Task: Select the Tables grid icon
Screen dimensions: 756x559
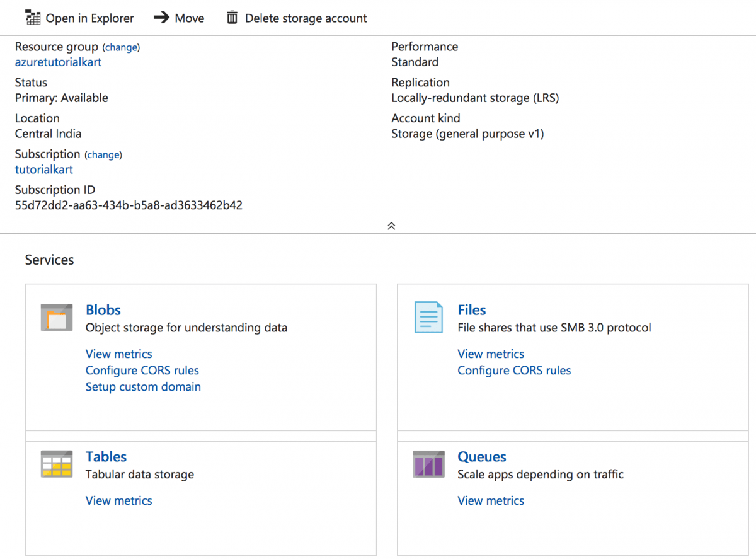Action: tap(55, 464)
